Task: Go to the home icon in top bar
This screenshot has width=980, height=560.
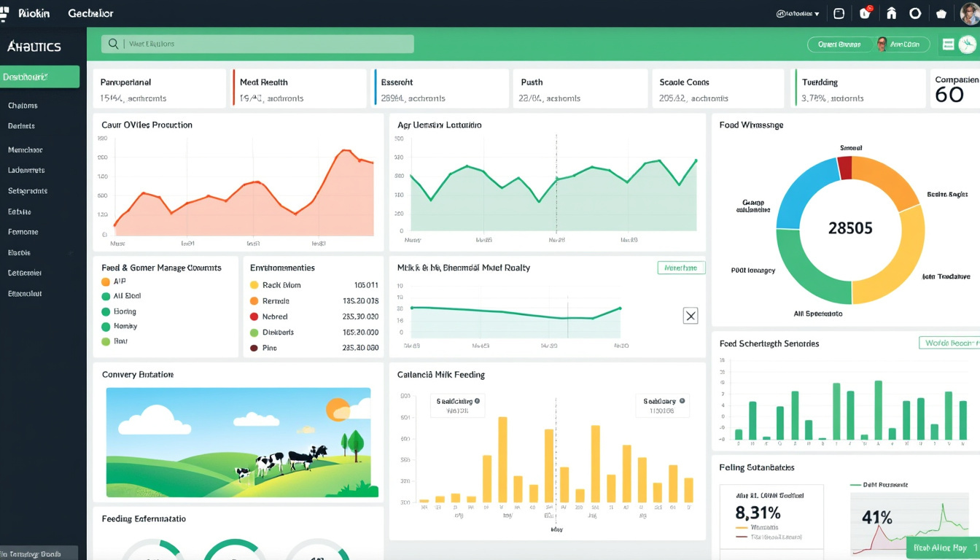Action: [891, 13]
